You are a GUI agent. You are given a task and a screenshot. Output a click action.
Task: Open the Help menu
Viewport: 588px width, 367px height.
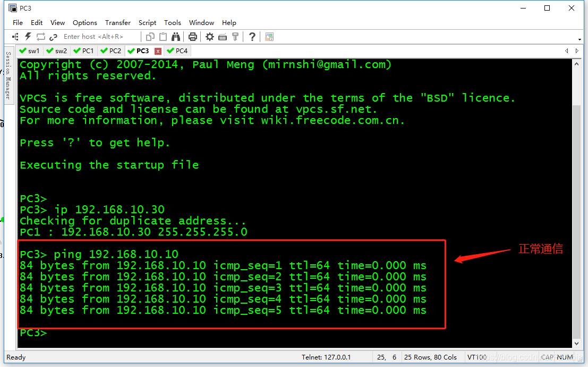pyautogui.click(x=229, y=22)
